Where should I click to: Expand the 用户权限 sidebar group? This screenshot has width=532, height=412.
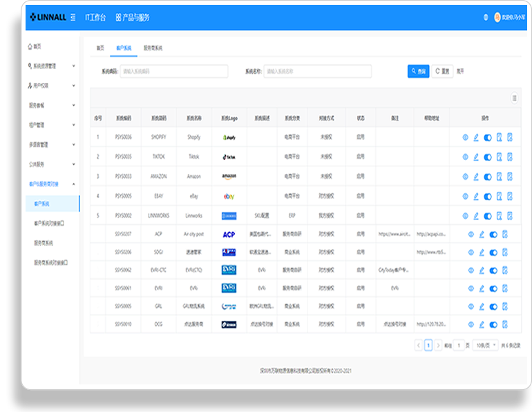[53, 86]
